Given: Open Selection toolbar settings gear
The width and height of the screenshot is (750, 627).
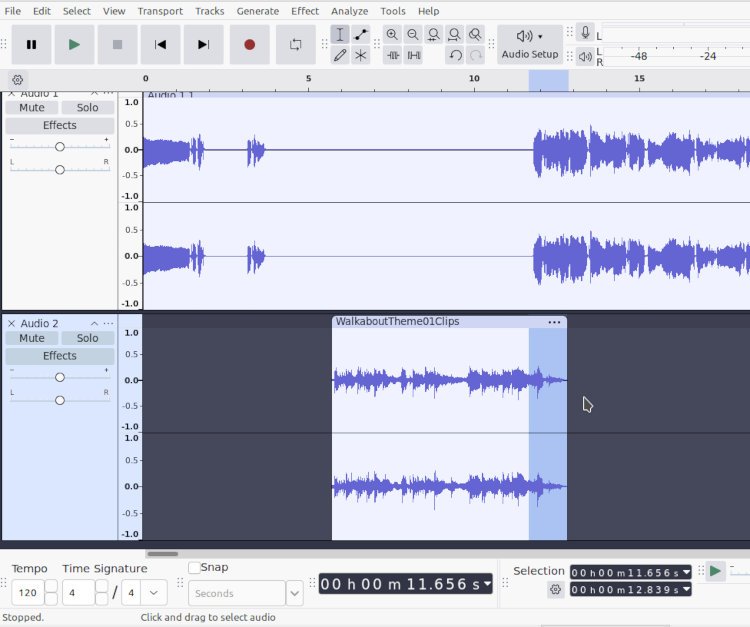Looking at the screenshot, I should coord(555,590).
